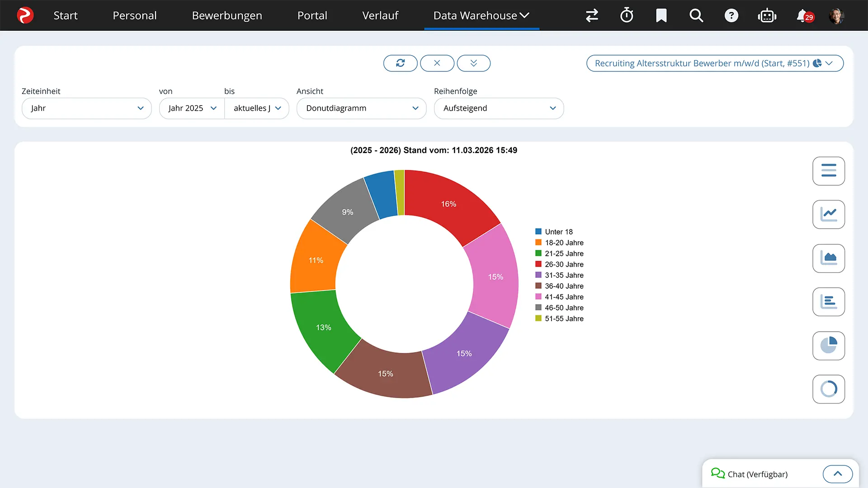
Task: Select the 16% red donut segment
Action: coord(448,204)
